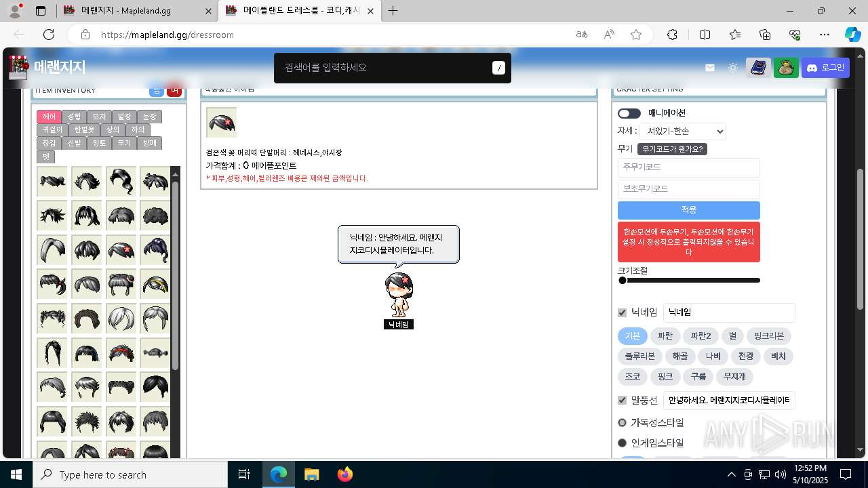The height and width of the screenshot is (488, 868).
Task: Switch to the 성형 category tab
Action: pyautogui.click(x=74, y=117)
